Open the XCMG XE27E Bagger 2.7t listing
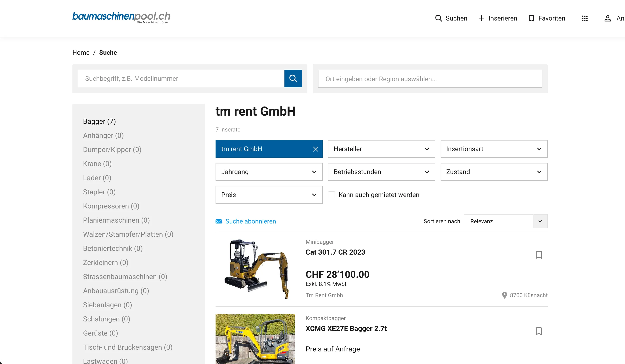This screenshot has width=625, height=364. (346, 328)
